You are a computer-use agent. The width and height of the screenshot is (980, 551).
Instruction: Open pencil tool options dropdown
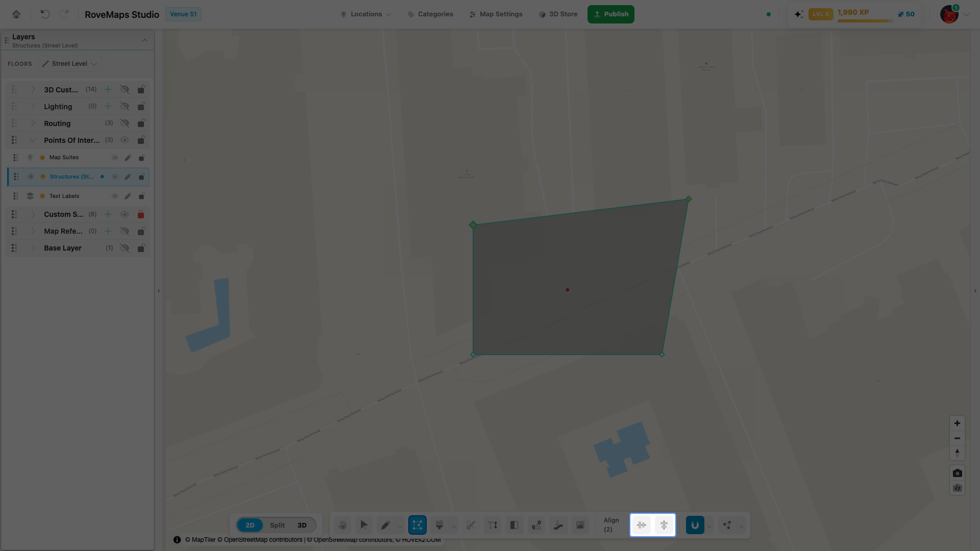pyautogui.click(x=400, y=526)
